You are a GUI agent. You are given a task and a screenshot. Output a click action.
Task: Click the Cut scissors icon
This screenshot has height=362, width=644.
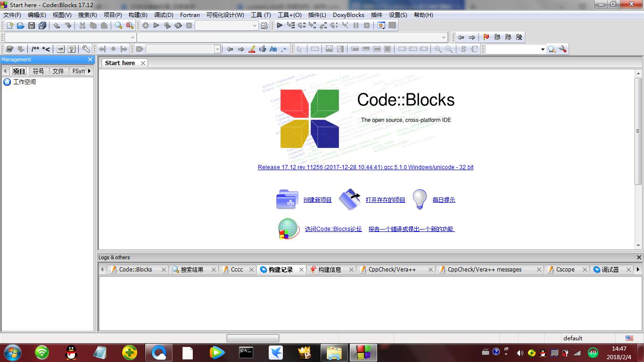[83, 25]
